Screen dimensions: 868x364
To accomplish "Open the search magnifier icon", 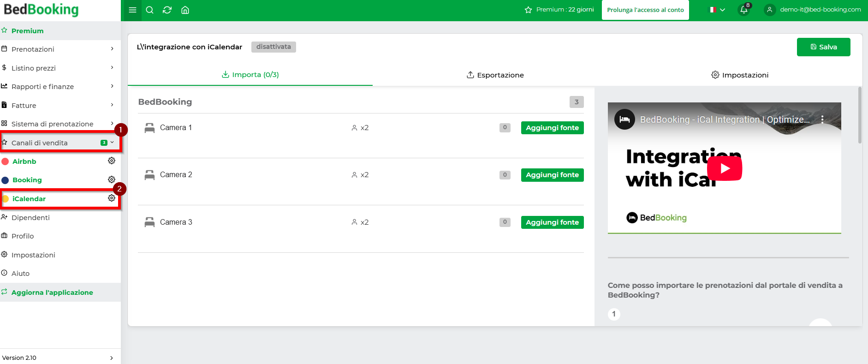I will 149,10.
